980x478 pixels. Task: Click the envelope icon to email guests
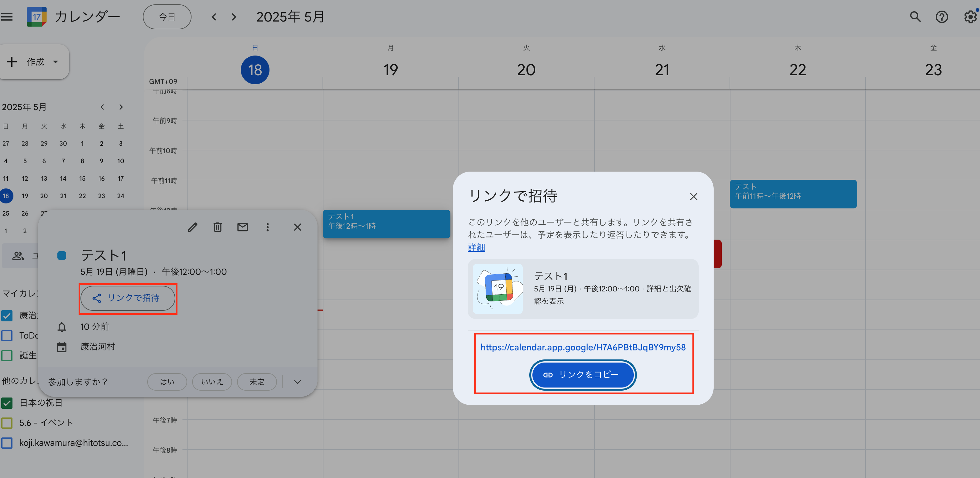point(242,227)
